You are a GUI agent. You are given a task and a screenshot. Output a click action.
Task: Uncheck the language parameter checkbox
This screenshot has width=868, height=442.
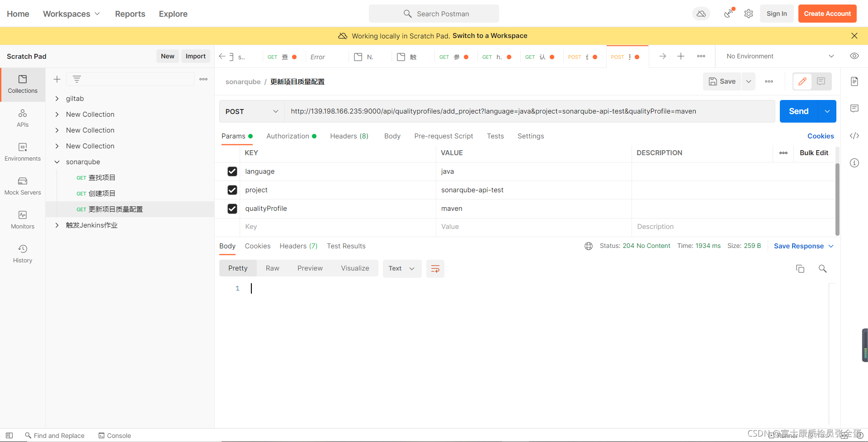coord(232,171)
